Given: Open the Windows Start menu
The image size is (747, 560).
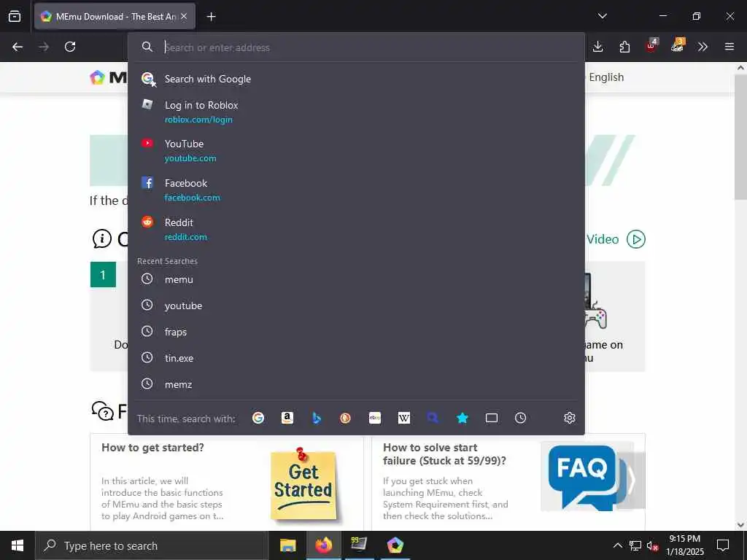Looking at the screenshot, I should pyautogui.click(x=18, y=545).
